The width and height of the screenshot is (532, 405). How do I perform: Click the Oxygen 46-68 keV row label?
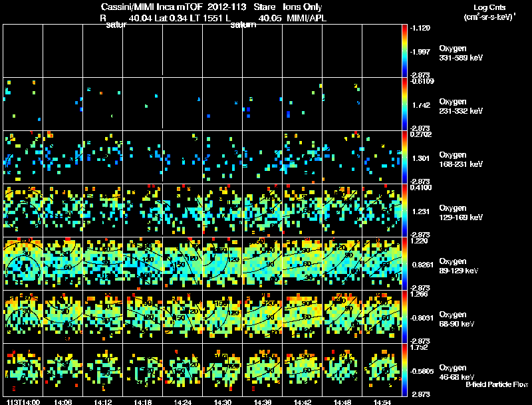(457, 372)
